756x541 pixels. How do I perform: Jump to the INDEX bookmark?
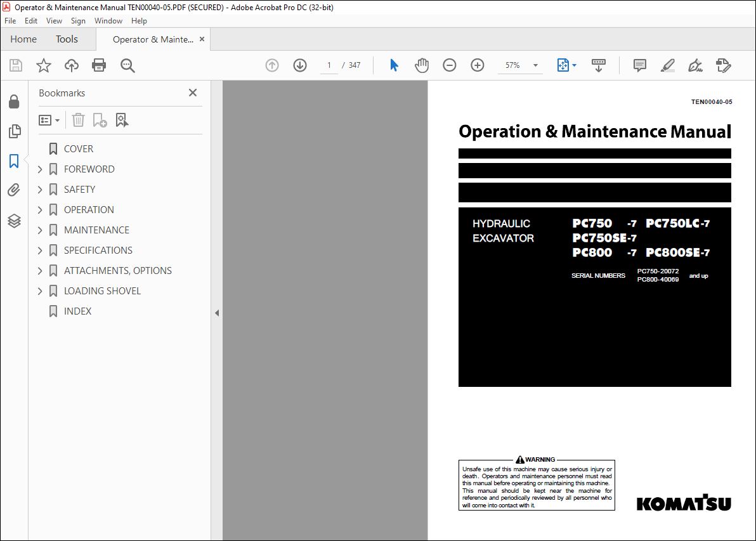pyautogui.click(x=77, y=311)
